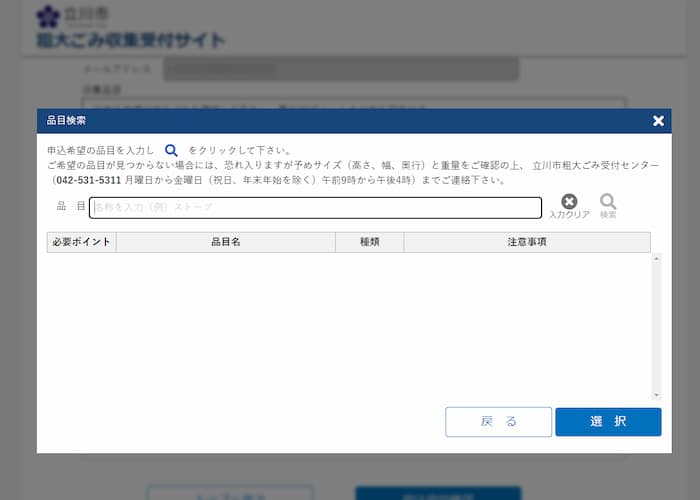Screen dimensions: 700x500
Task: Click the empty search results area
Action: point(348,326)
